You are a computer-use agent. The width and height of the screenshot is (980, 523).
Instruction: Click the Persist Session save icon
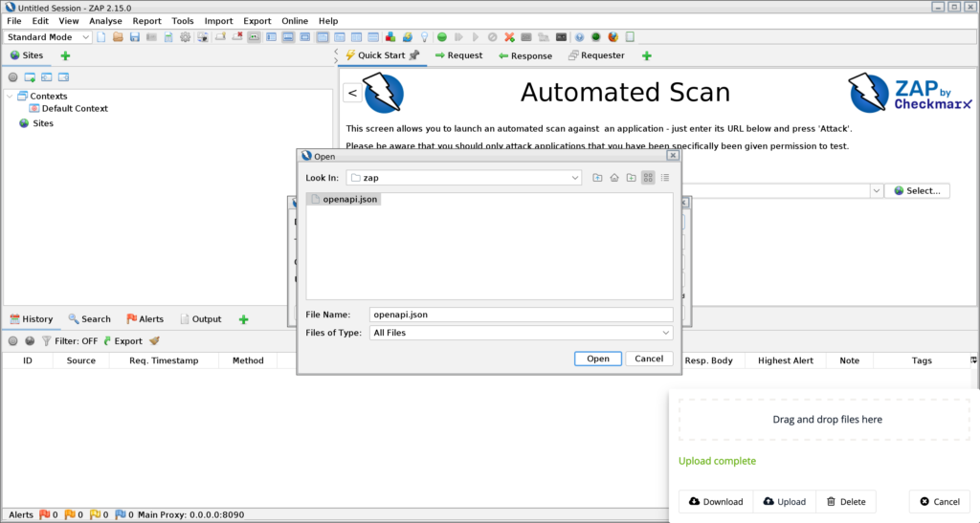click(x=134, y=37)
